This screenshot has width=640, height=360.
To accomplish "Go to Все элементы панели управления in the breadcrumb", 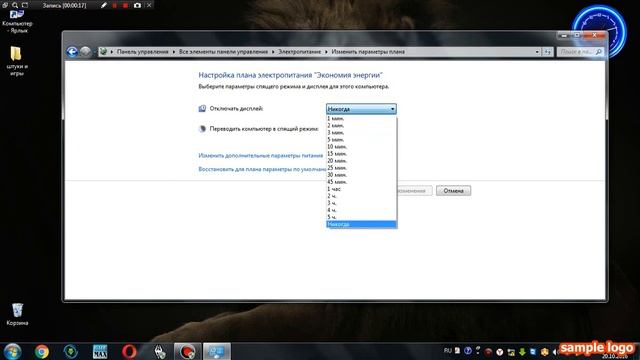I will pyautogui.click(x=223, y=52).
